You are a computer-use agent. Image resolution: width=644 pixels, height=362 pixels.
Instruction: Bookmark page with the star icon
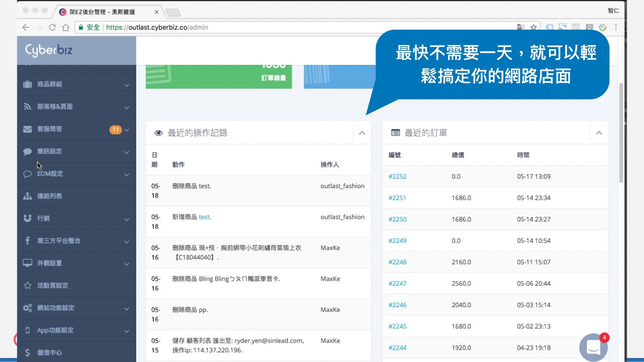(x=533, y=27)
